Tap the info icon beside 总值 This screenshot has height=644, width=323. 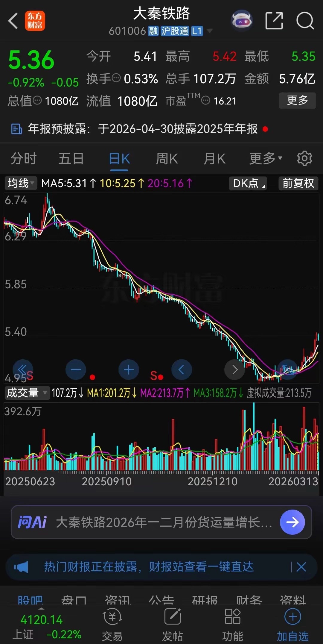click(x=37, y=101)
